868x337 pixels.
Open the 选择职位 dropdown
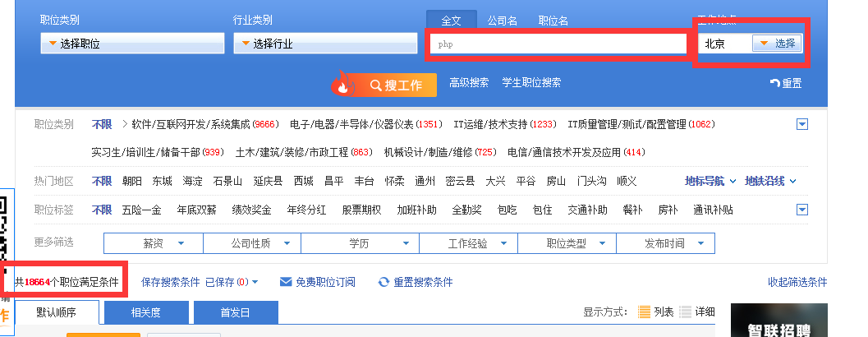pyautogui.click(x=132, y=44)
